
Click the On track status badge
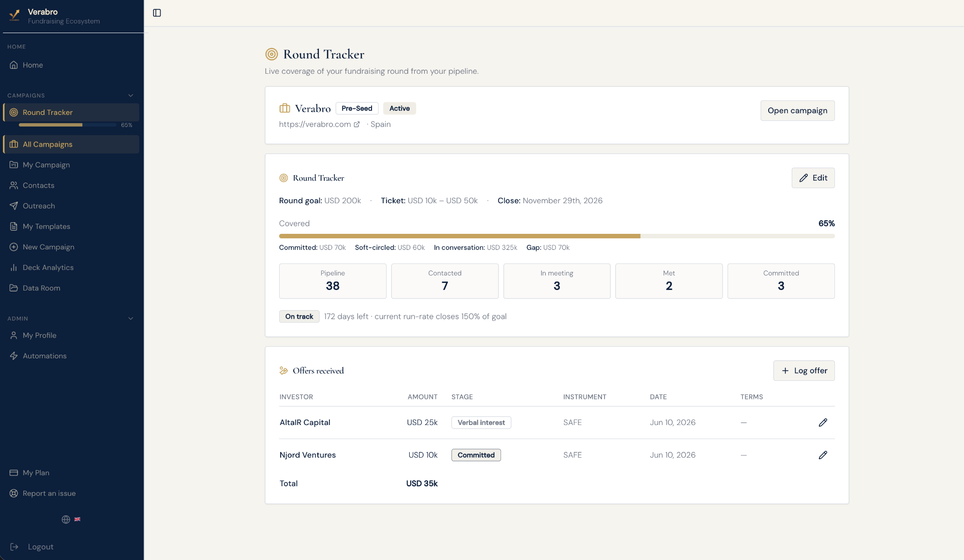pos(299,317)
